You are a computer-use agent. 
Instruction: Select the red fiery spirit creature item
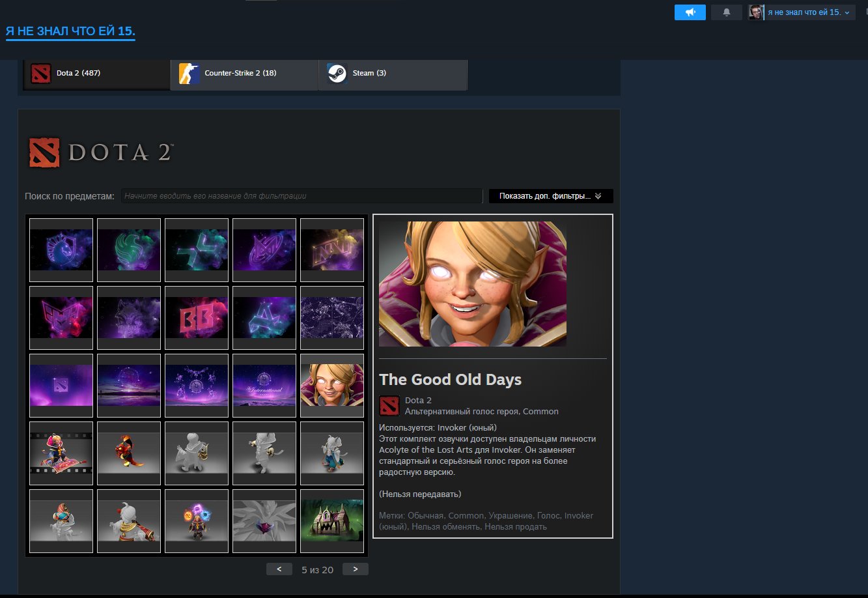129,453
